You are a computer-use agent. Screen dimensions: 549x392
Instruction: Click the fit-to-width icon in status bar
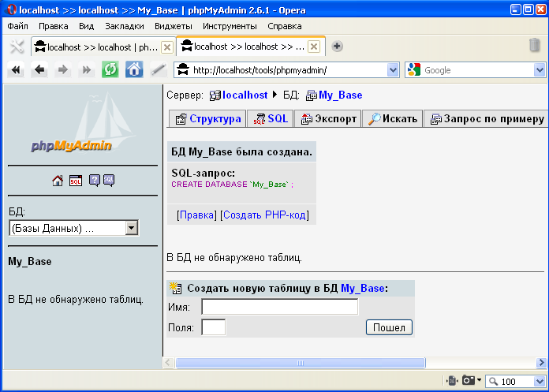click(452, 380)
